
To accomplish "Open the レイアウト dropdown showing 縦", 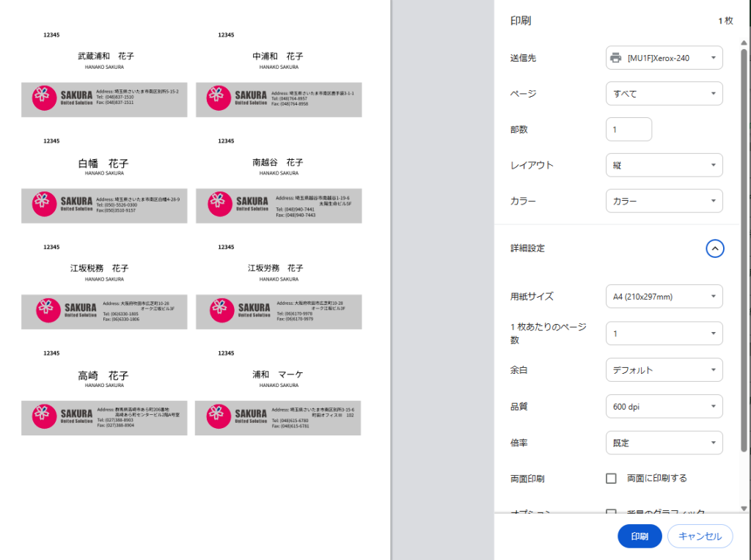I will [664, 166].
